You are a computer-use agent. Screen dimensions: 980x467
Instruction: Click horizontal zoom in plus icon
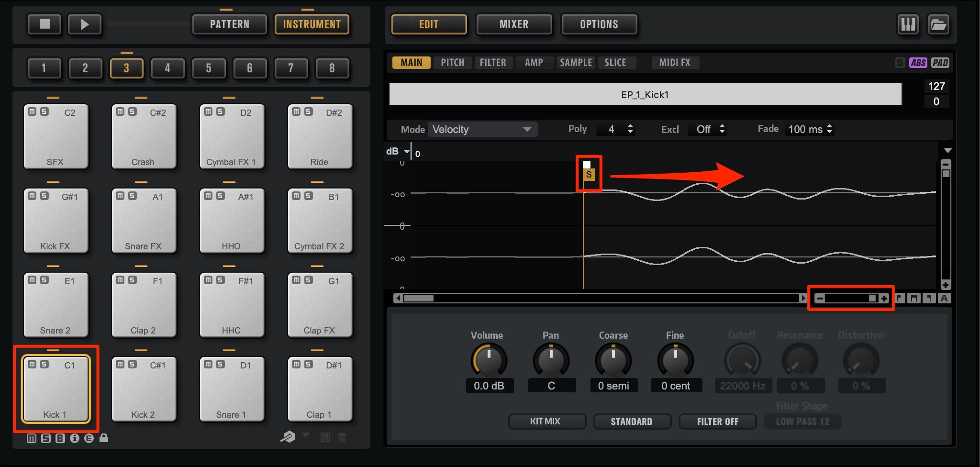click(x=884, y=298)
